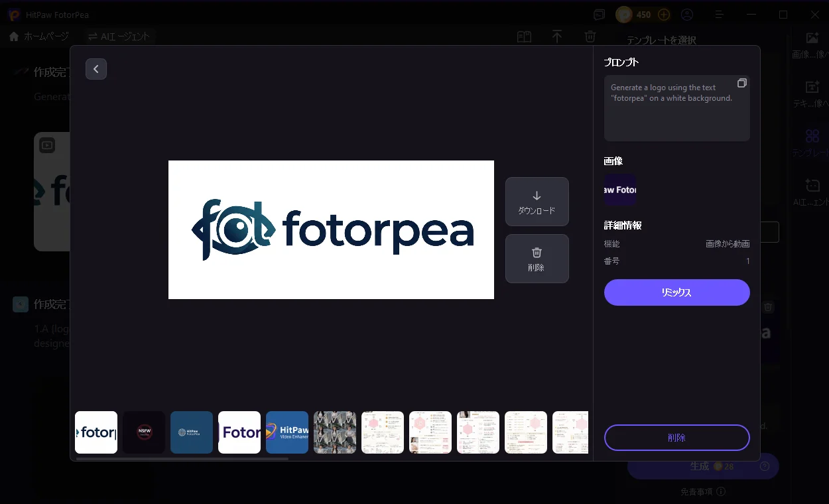This screenshot has height=504, width=829.
Task: Open the text-to-image sidebar tool
Action: tap(811, 94)
